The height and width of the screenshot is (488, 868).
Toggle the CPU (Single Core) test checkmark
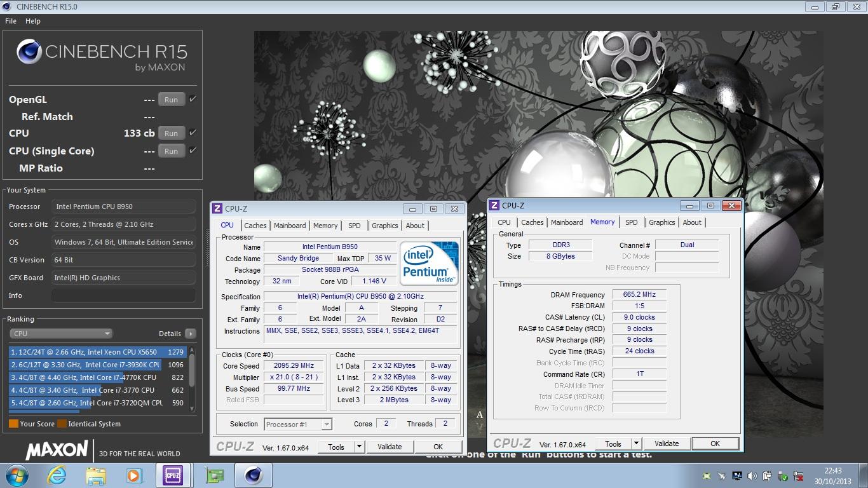click(193, 151)
